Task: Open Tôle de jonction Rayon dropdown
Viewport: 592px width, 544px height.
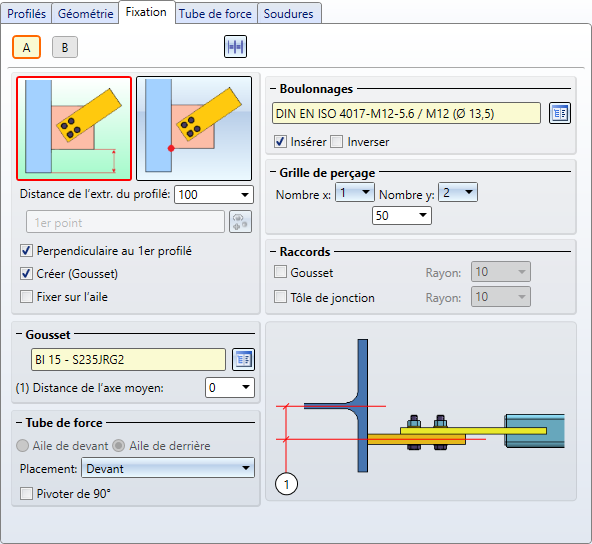Action: click(x=501, y=297)
